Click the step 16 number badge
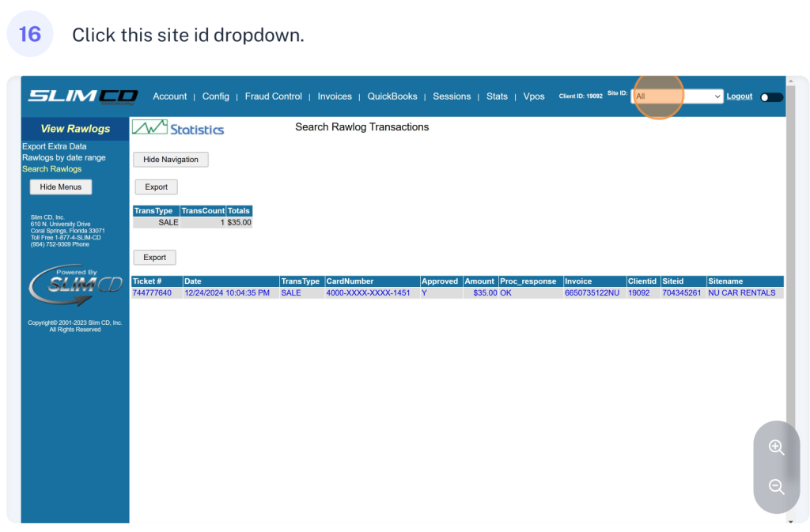 point(30,35)
